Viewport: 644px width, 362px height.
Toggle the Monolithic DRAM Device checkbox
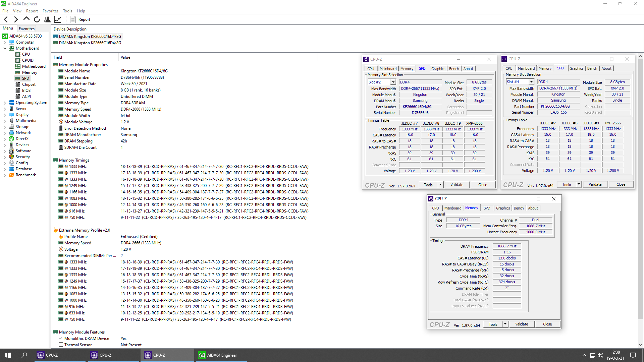point(61,339)
